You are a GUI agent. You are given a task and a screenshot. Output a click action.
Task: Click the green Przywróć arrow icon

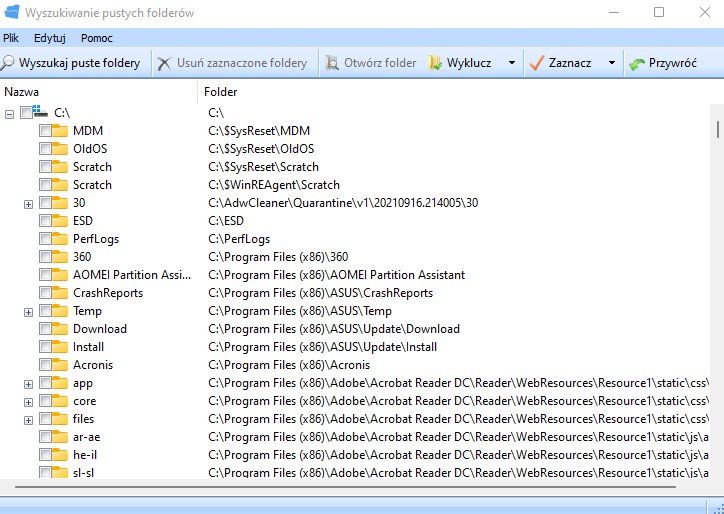637,64
